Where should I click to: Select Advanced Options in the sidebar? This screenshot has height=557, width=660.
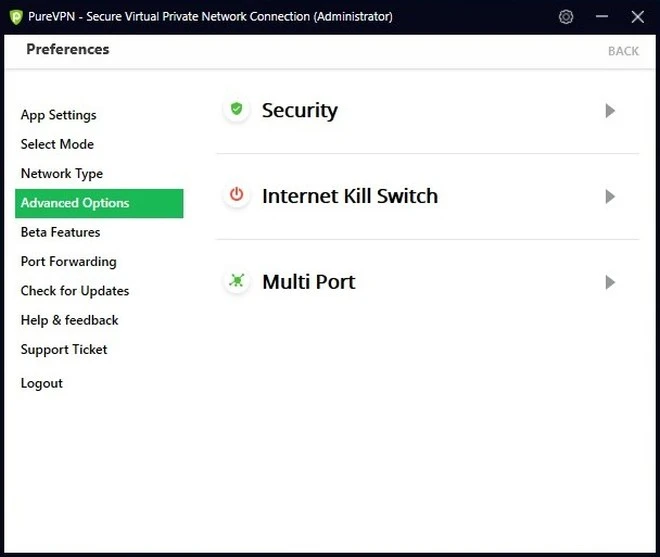pyautogui.click(x=99, y=203)
